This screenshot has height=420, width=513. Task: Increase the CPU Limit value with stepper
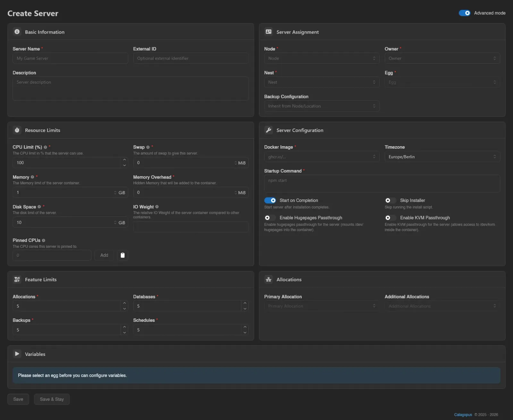click(x=124, y=160)
